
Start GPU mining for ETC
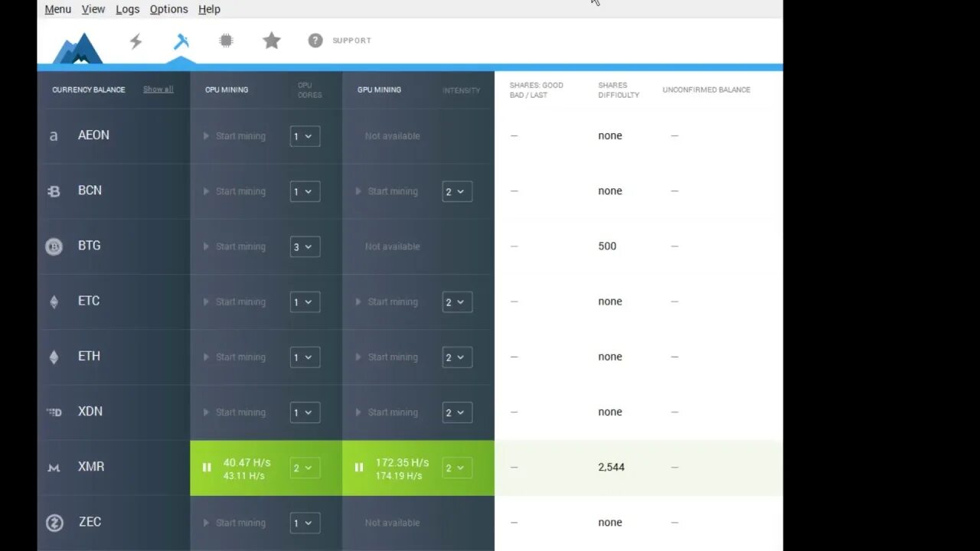coord(387,302)
